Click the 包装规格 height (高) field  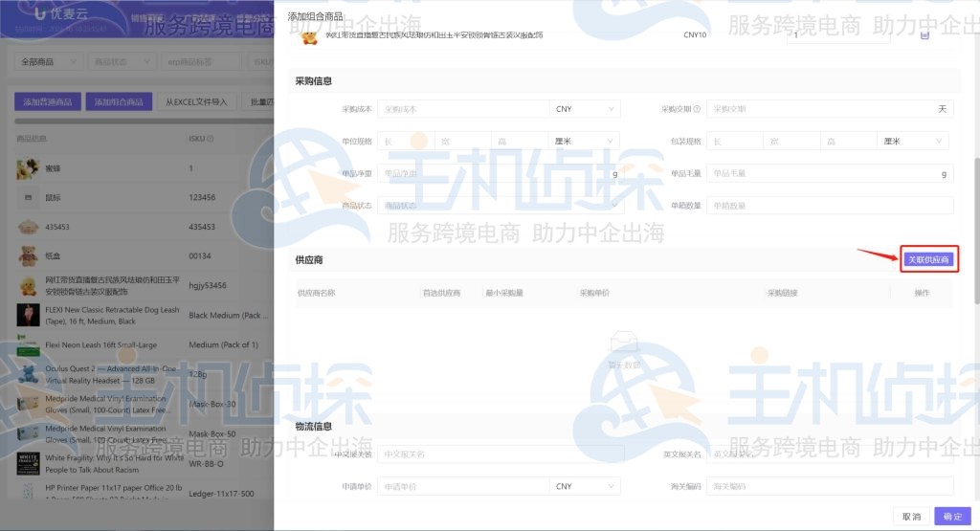click(x=849, y=142)
